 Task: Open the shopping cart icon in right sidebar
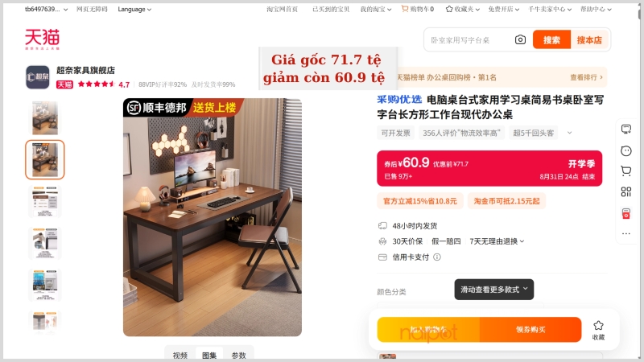(626, 171)
